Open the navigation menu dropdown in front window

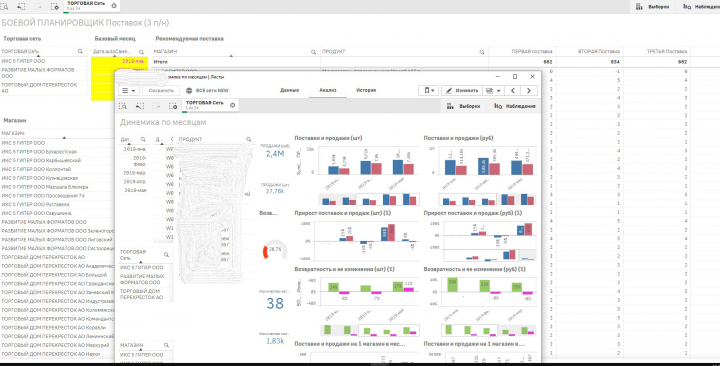pos(129,90)
